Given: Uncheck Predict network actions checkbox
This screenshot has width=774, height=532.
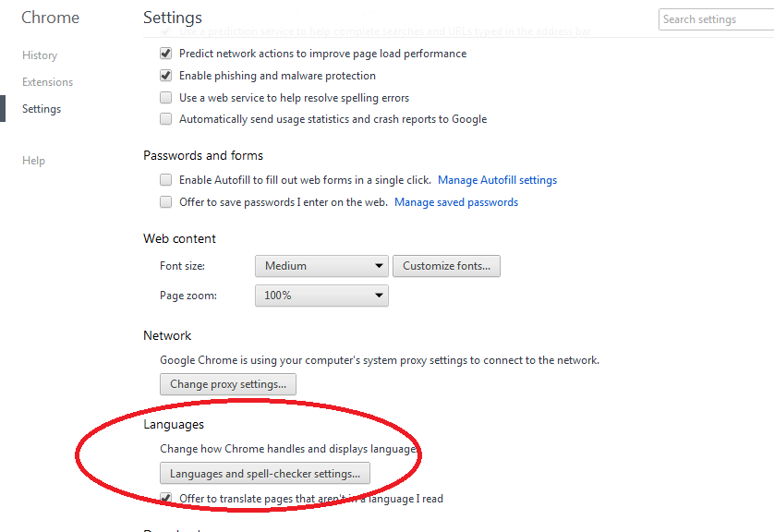Looking at the screenshot, I should click(166, 54).
